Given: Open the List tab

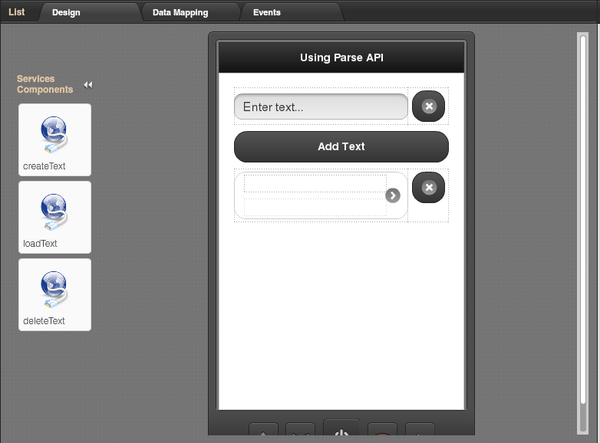Looking at the screenshot, I should point(17,12).
